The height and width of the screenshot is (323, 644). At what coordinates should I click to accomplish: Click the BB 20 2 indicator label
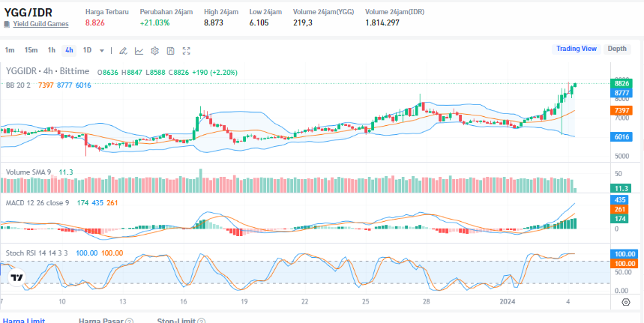pyautogui.click(x=18, y=85)
